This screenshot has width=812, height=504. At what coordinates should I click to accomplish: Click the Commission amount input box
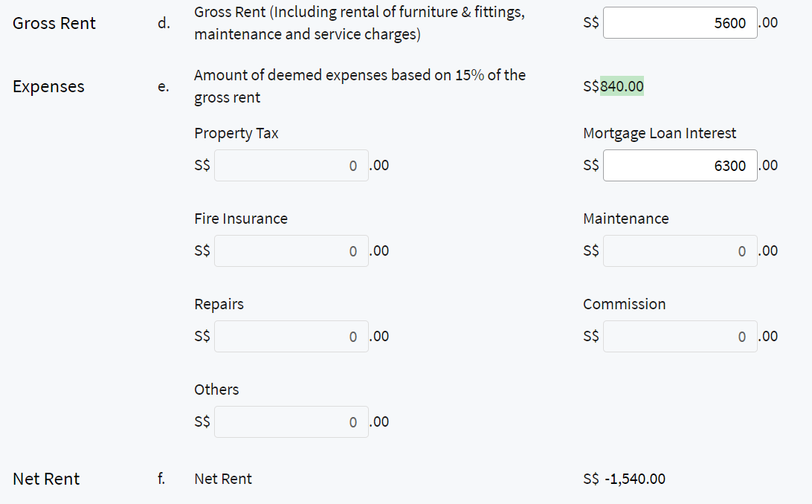coord(680,337)
